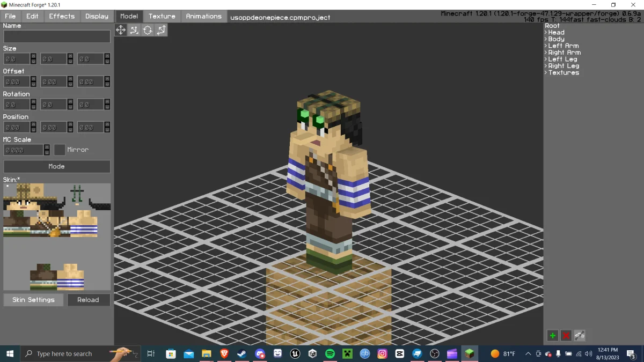Viewport: 644px width, 362px height.
Task: Click the red X delete-part icon
Action: tap(566, 336)
